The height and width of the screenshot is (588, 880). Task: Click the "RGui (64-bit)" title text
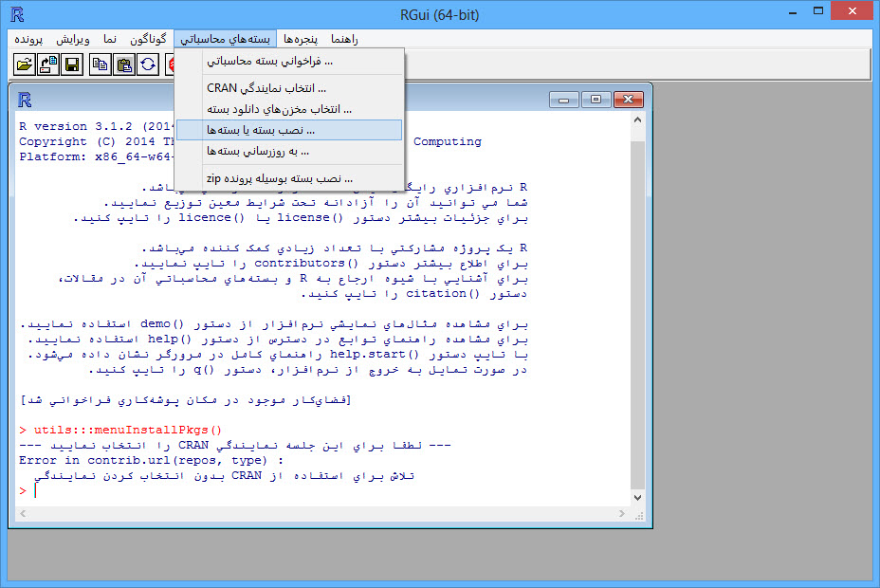click(x=439, y=15)
